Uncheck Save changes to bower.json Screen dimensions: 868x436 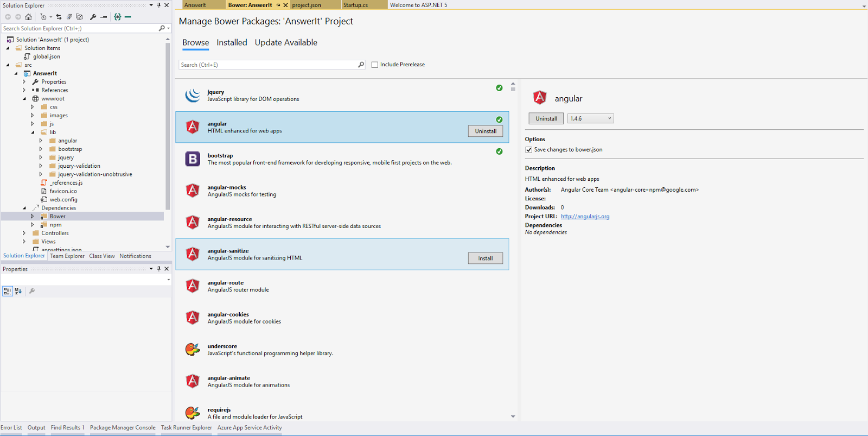click(x=529, y=150)
